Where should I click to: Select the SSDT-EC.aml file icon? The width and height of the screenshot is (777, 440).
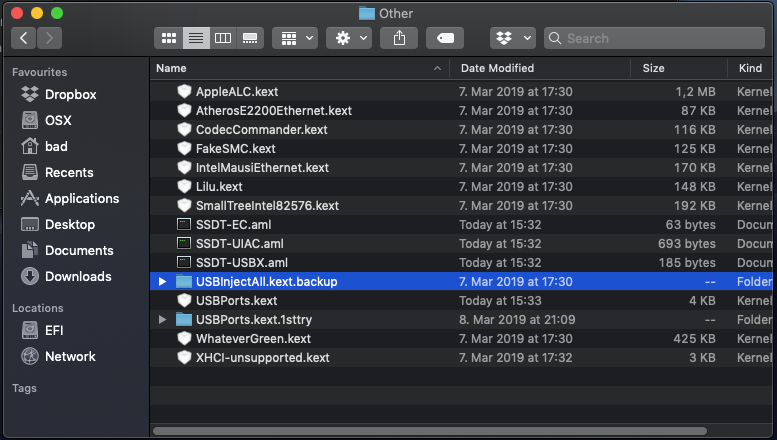[184, 224]
